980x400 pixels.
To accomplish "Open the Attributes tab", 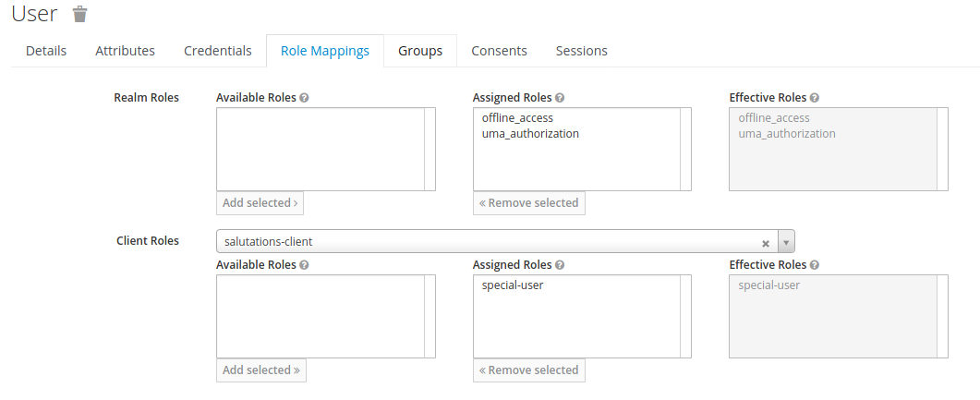I will (x=125, y=51).
